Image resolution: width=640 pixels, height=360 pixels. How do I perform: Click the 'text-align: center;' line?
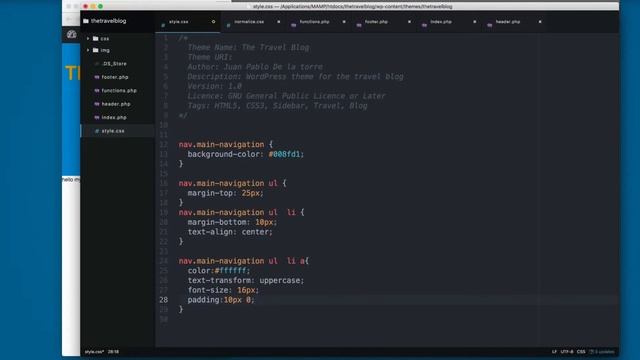[230, 232]
